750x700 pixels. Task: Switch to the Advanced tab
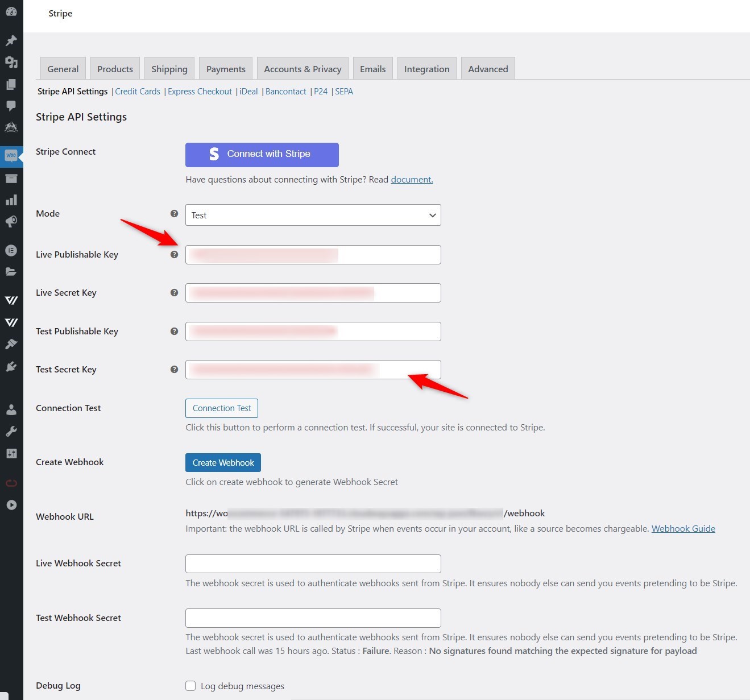(x=488, y=68)
